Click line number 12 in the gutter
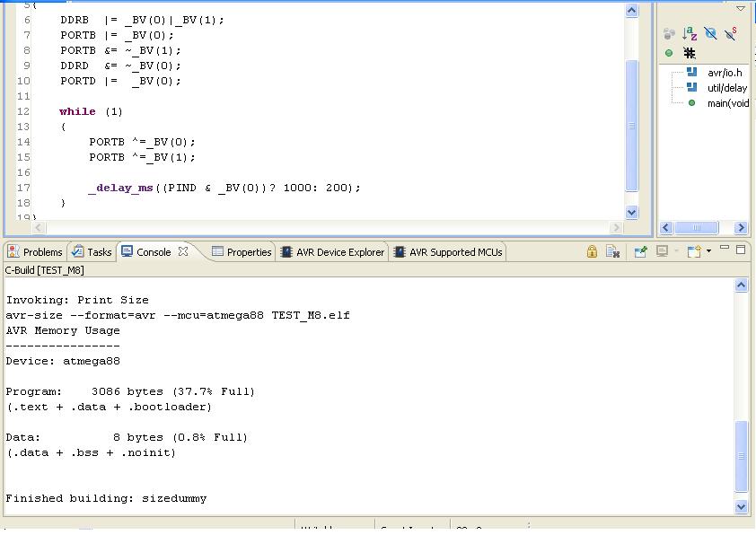 (x=23, y=111)
